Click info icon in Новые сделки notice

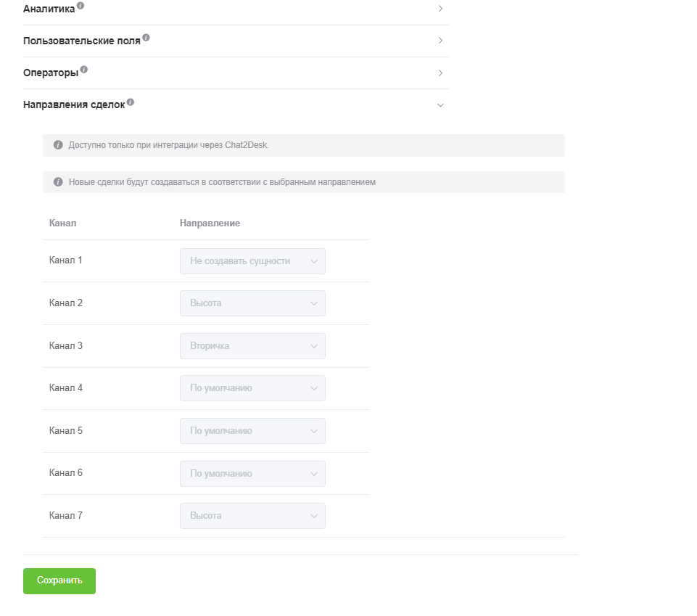[58, 182]
